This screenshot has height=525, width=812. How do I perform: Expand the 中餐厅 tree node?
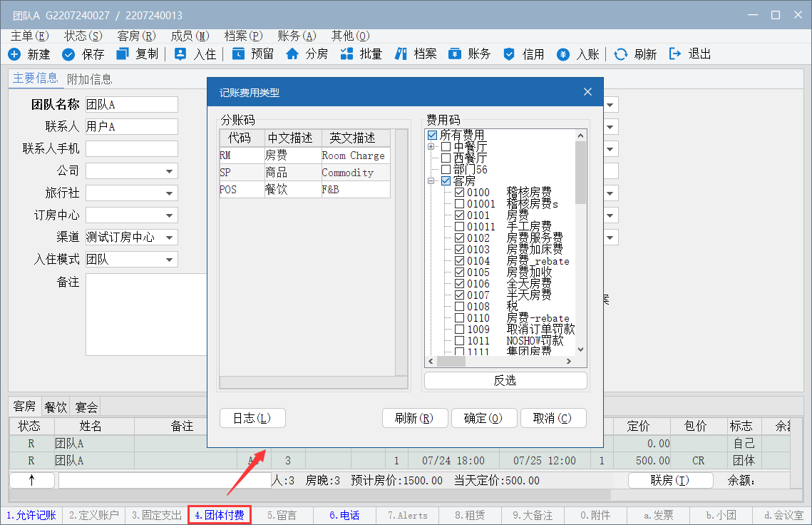pyautogui.click(x=431, y=147)
